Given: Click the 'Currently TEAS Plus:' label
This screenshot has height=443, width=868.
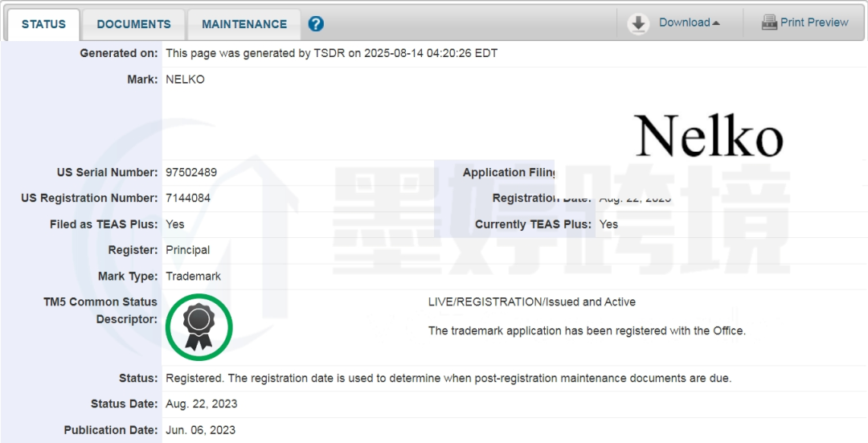Looking at the screenshot, I should (x=533, y=224).
